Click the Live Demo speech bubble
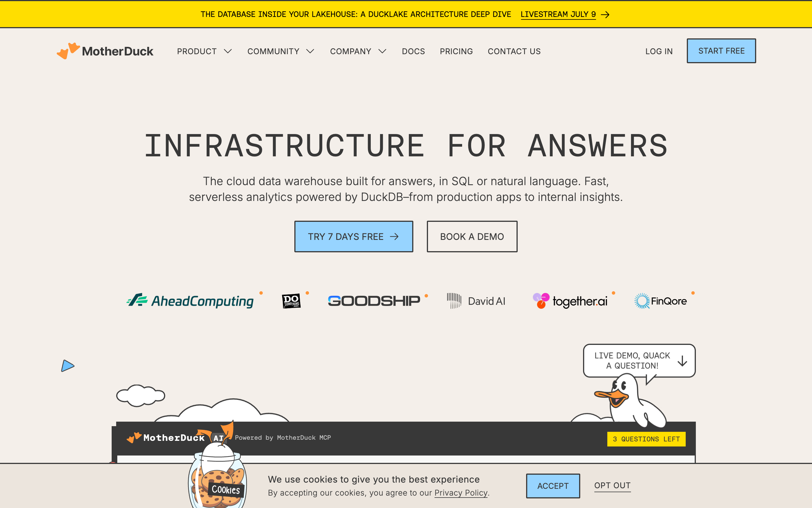The width and height of the screenshot is (812, 508). click(x=639, y=360)
